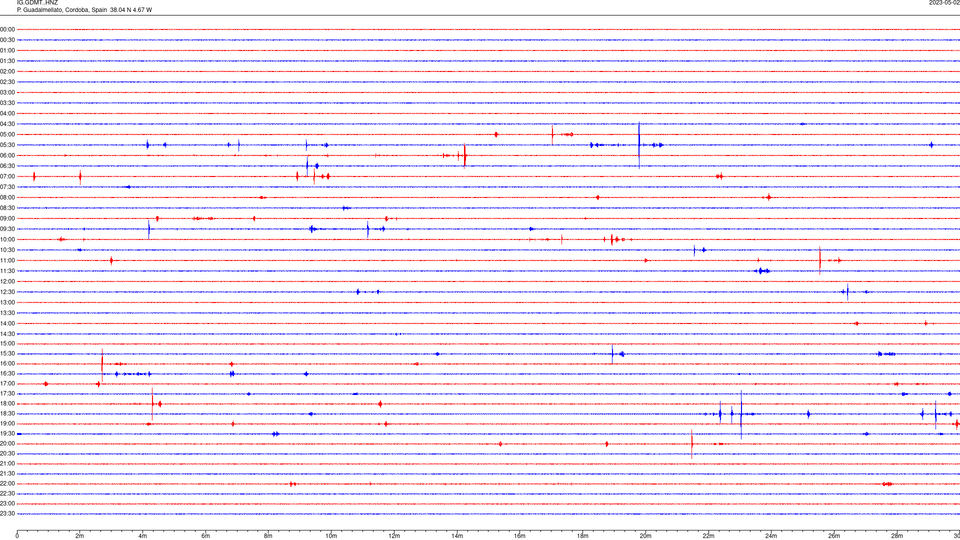The width and height of the screenshot is (960, 540).
Task: Select the 02:30 trace time label
Action: click(7, 82)
